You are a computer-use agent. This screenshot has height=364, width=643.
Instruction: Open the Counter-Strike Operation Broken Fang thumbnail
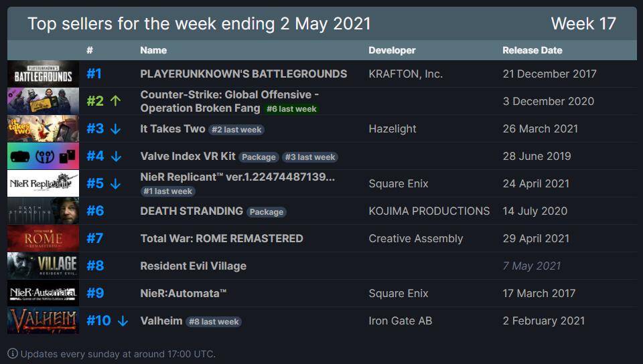(43, 101)
